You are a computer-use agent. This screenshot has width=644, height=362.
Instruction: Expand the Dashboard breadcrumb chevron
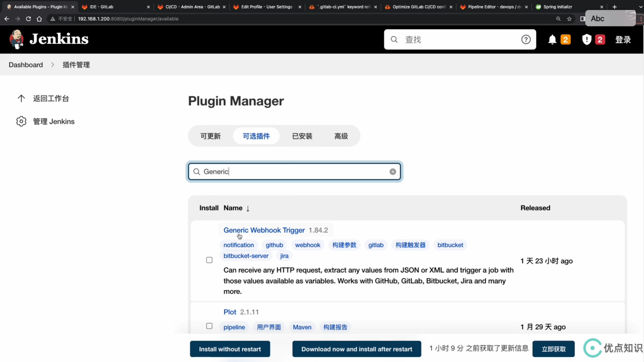click(x=52, y=65)
